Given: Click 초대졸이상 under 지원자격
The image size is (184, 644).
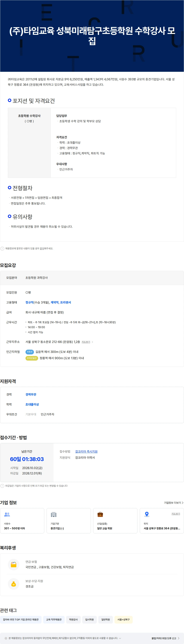Looking at the screenshot, I should (32, 405).
